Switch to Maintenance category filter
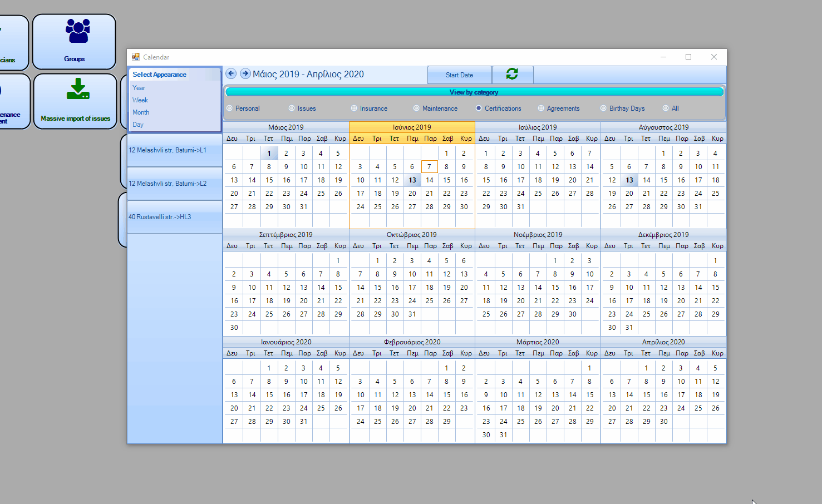Screen dimensions: 822x504 417,108
